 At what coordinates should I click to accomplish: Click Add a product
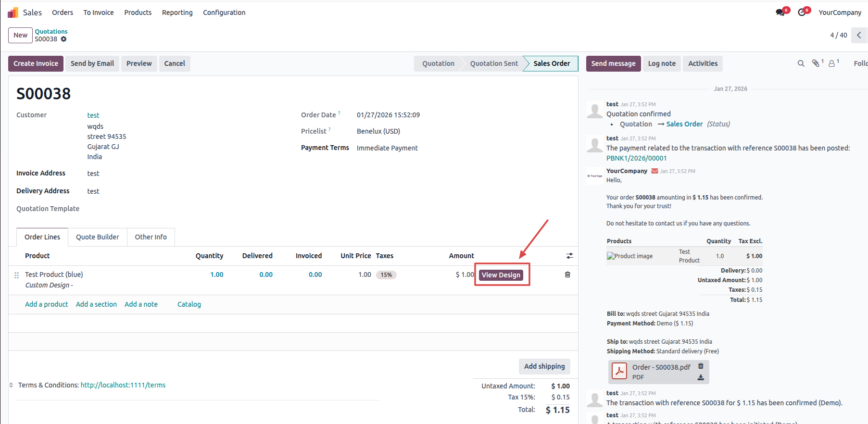click(x=47, y=304)
